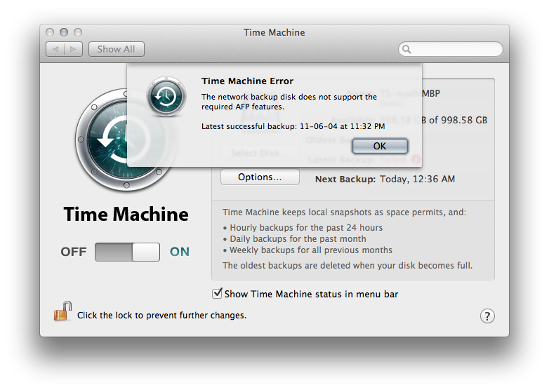
Task: Uncheck Show Time Machine status in menu bar
Action: 217,293
